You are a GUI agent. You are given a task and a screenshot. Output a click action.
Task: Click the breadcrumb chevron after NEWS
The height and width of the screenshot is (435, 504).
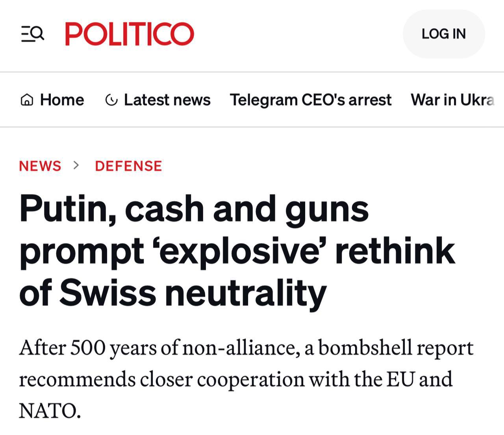(x=76, y=165)
